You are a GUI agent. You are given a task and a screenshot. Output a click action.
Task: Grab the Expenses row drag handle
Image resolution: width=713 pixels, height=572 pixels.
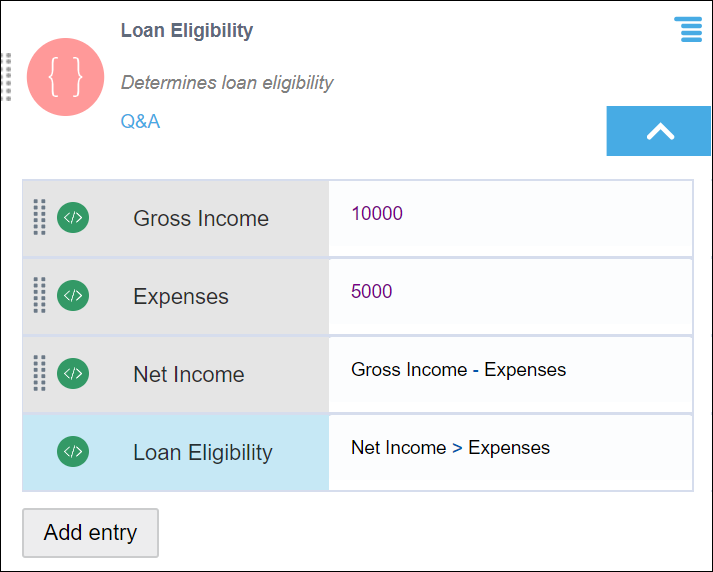[39, 295]
